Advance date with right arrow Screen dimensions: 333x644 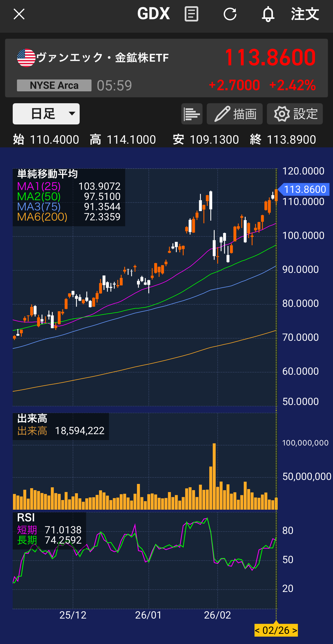click(295, 630)
